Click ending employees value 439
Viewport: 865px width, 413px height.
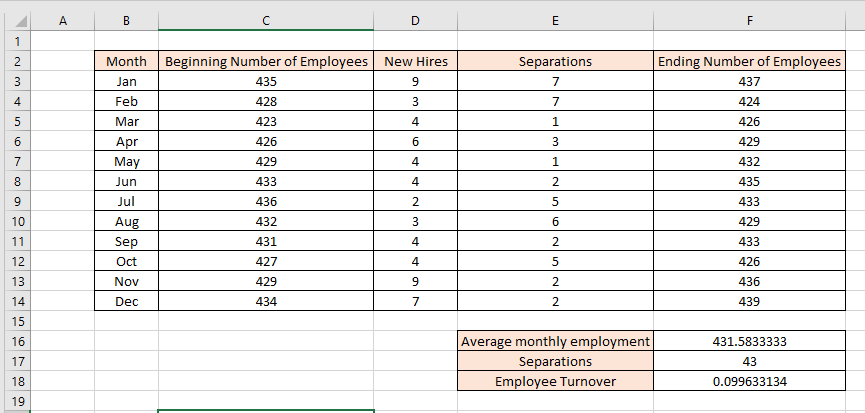pyautogui.click(x=749, y=301)
